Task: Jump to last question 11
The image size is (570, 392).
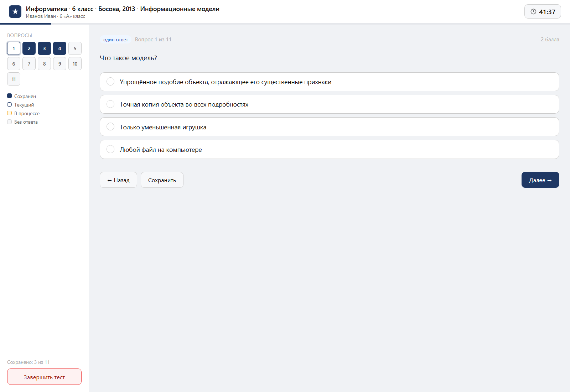Action: point(14,79)
